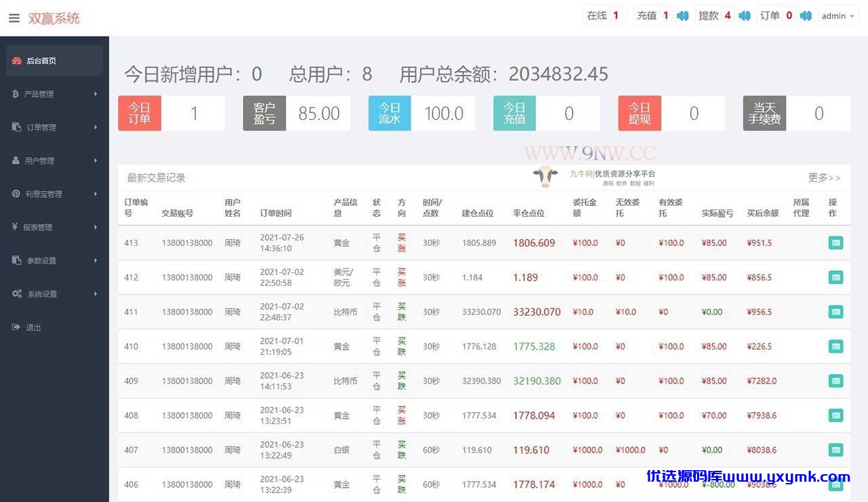
Task: Expand the 订单管理 submenu arrow
Action: (96, 127)
